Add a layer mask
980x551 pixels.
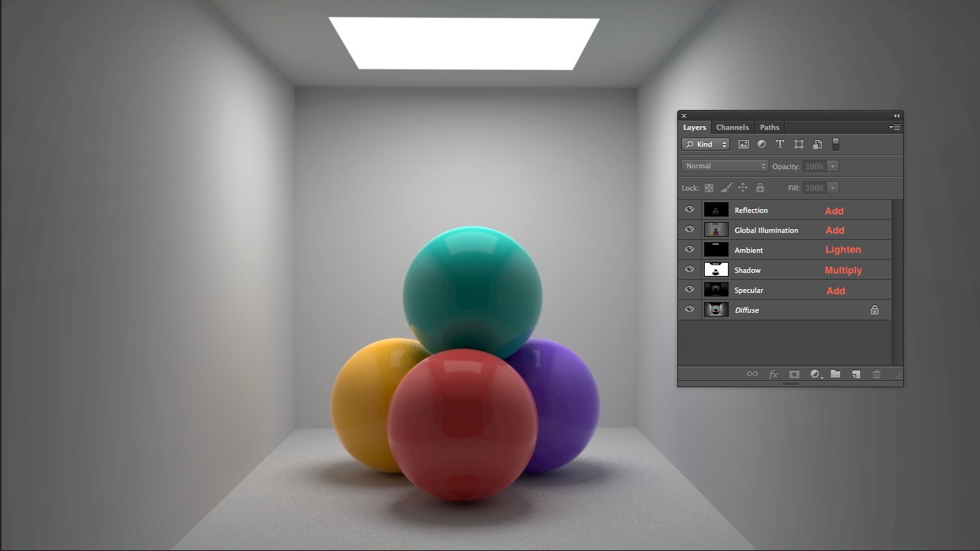tap(794, 374)
